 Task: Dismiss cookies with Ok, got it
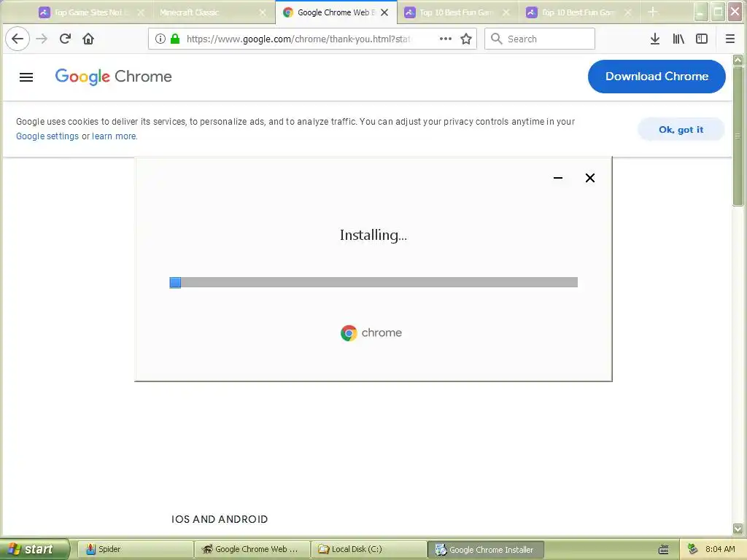681,130
